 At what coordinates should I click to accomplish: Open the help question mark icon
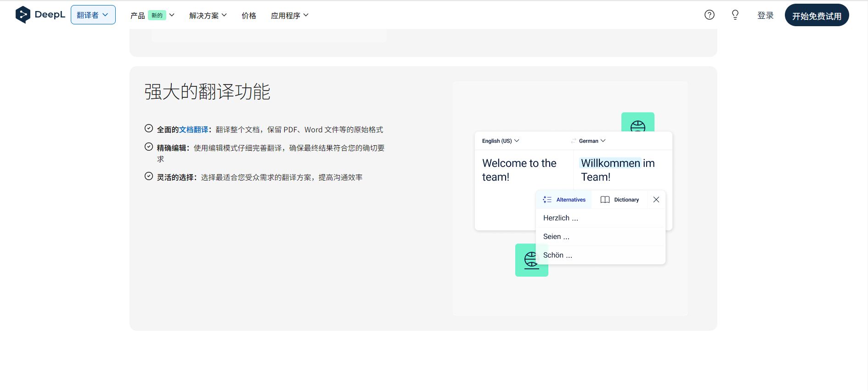click(709, 15)
